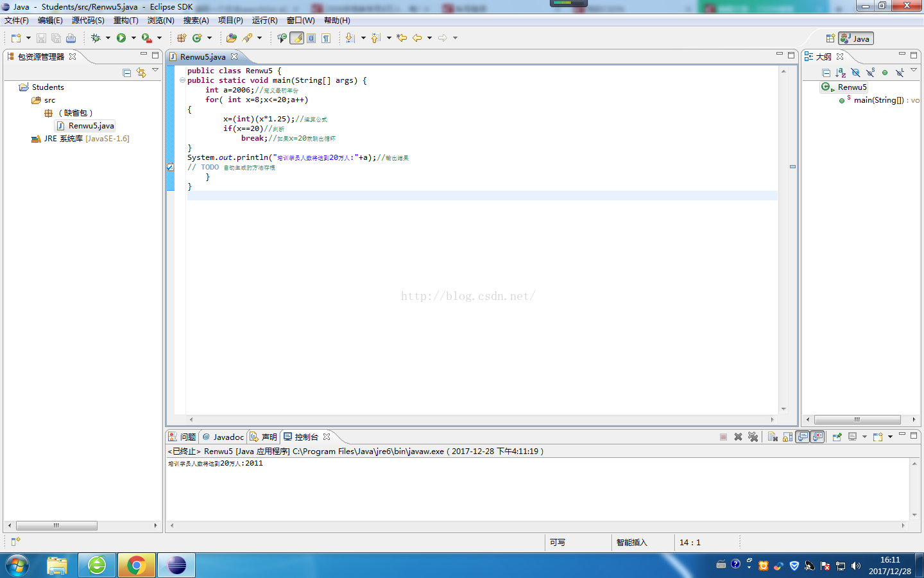This screenshot has width=924, height=578.
Task: Open the 运行(R) menu
Action: click(264, 21)
